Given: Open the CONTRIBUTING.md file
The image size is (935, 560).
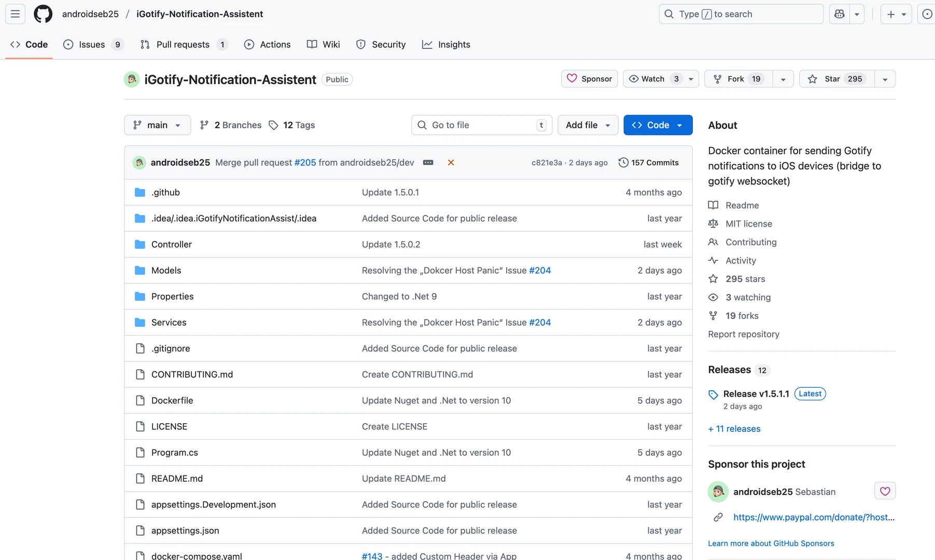Looking at the screenshot, I should (x=192, y=374).
